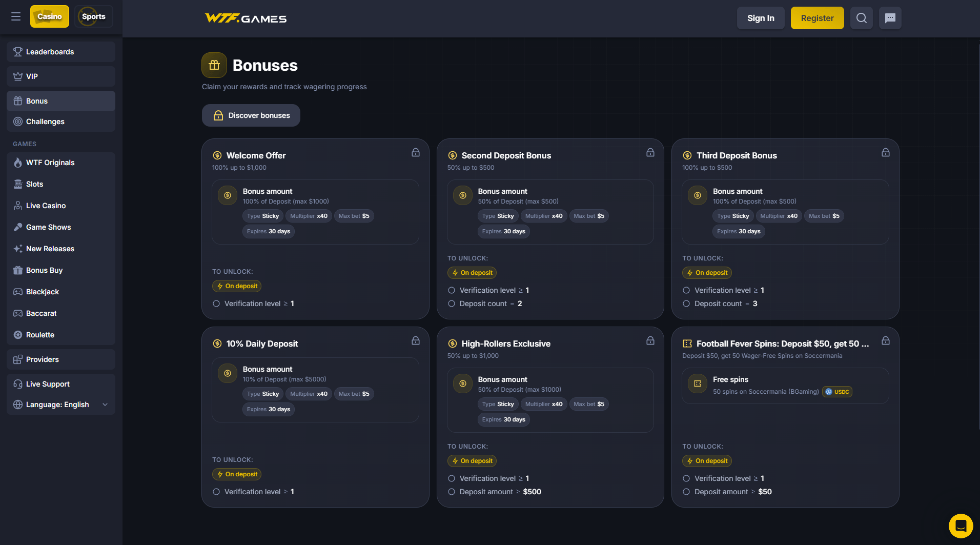Viewport: 980px width, 545px height.
Task: Open the search icon in header
Action: tap(862, 18)
